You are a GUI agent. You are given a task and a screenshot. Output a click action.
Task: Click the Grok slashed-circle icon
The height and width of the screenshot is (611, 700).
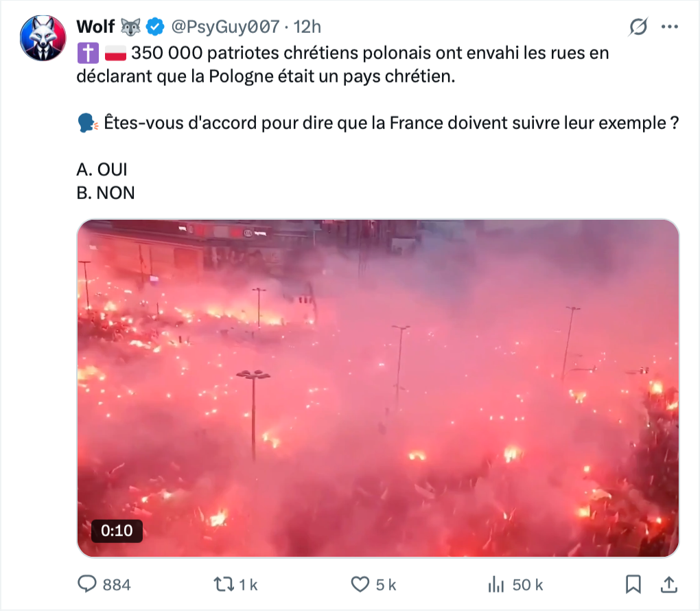638,27
